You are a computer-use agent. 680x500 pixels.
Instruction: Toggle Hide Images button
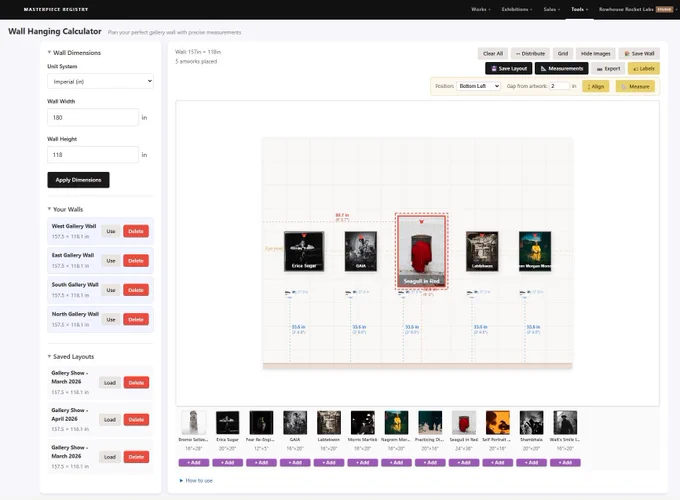pos(595,53)
